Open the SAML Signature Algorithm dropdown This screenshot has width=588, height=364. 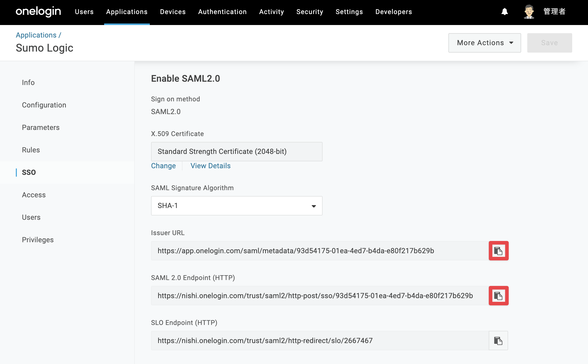point(237,206)
